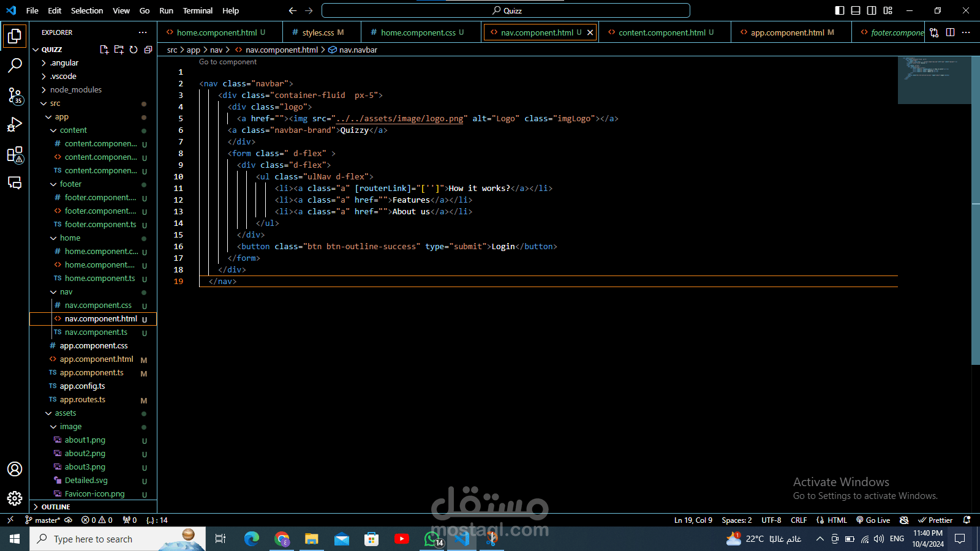
Task: Toggle the primary side bar visibility
Action: (840, 10)
